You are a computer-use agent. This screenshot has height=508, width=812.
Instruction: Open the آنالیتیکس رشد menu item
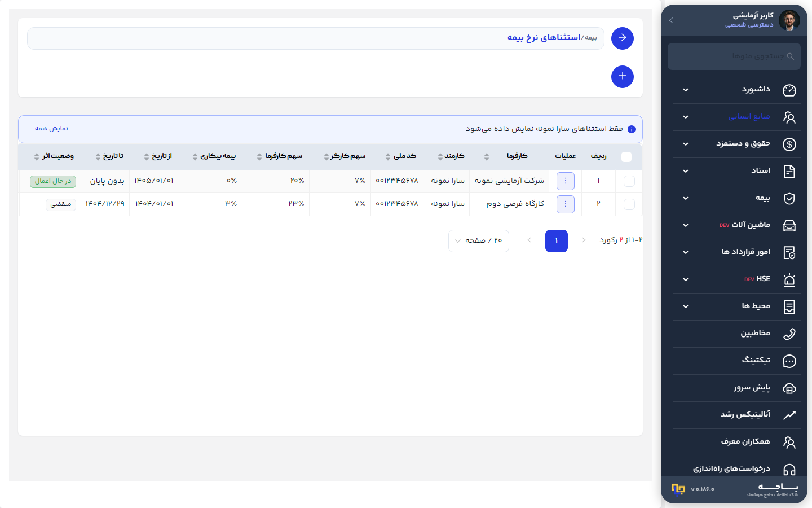(x=736, y=415)
